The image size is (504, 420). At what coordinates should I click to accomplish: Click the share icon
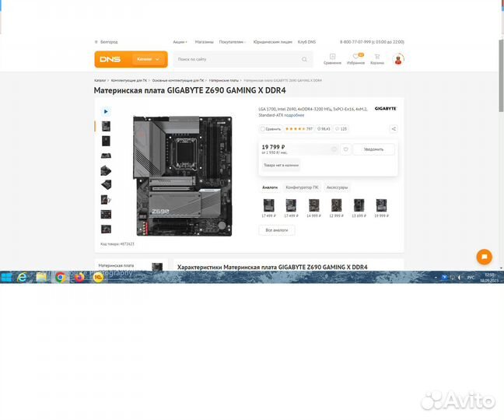click(394, 129)
